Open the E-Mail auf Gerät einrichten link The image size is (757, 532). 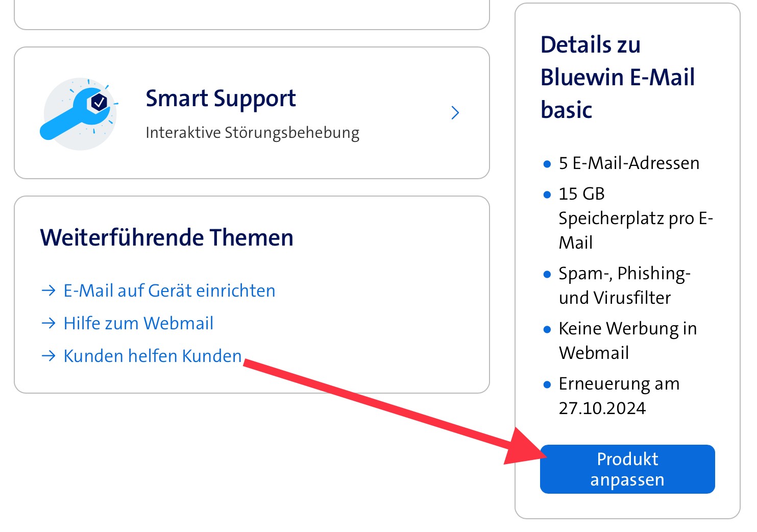[x=169, y=291]
